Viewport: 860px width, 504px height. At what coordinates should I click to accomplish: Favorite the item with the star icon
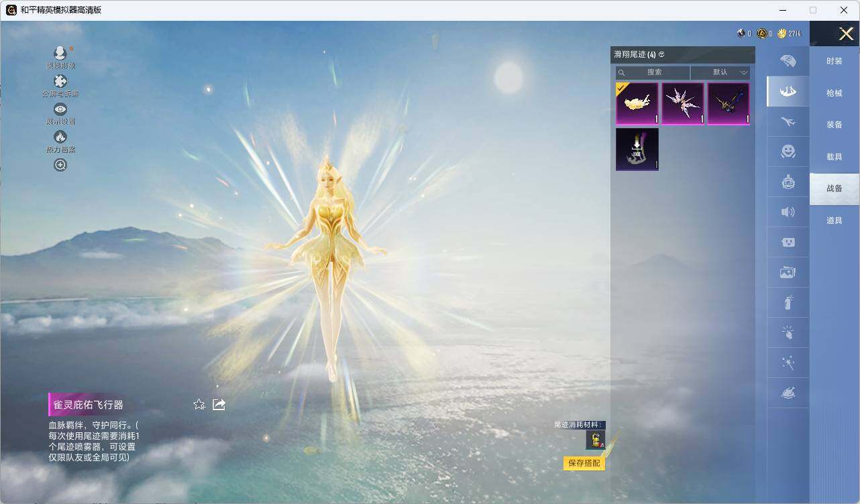(199, 404)
